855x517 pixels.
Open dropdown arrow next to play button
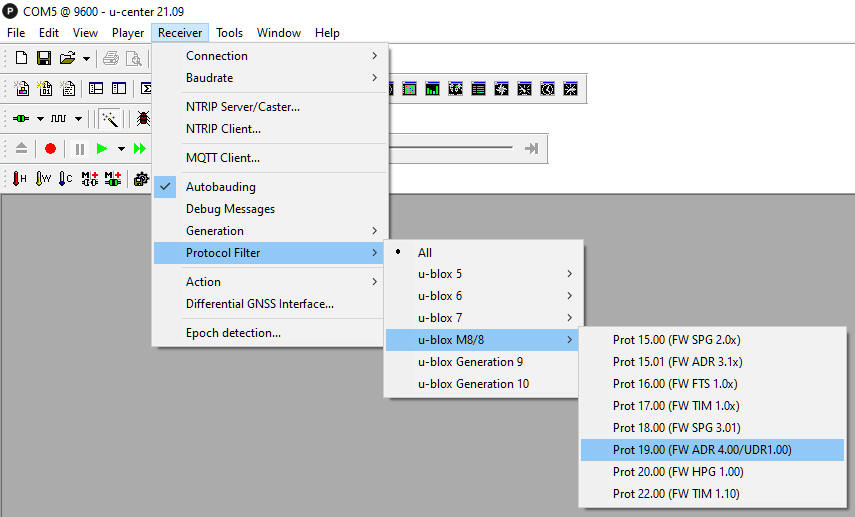click(x=121, y=149)
